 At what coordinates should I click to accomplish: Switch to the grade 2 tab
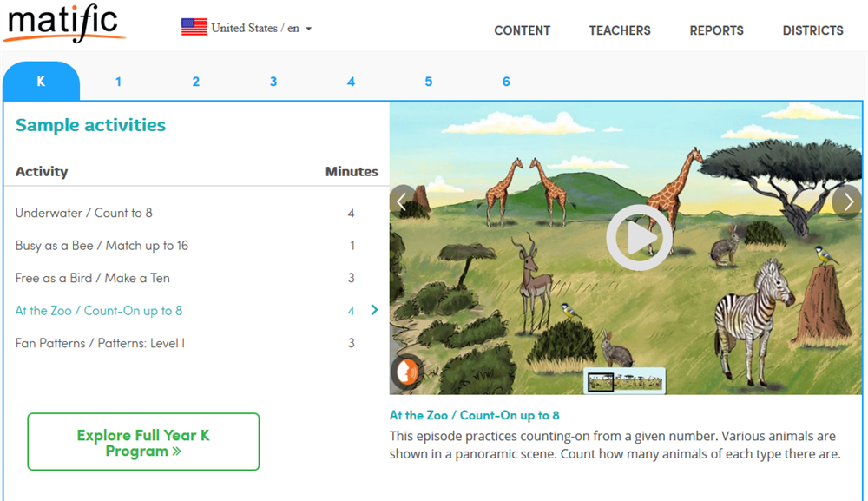click(195, 82)
